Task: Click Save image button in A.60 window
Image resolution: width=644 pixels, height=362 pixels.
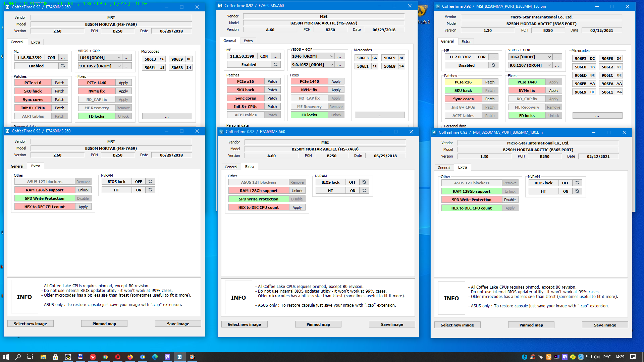Action: coord(392,324)
